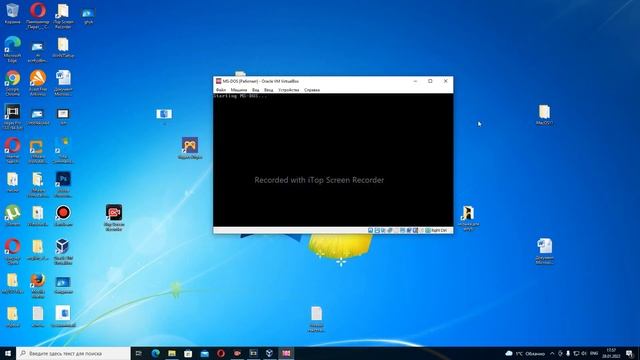Open the volume control in system tray
640x360 pixels.
point(584,353)
